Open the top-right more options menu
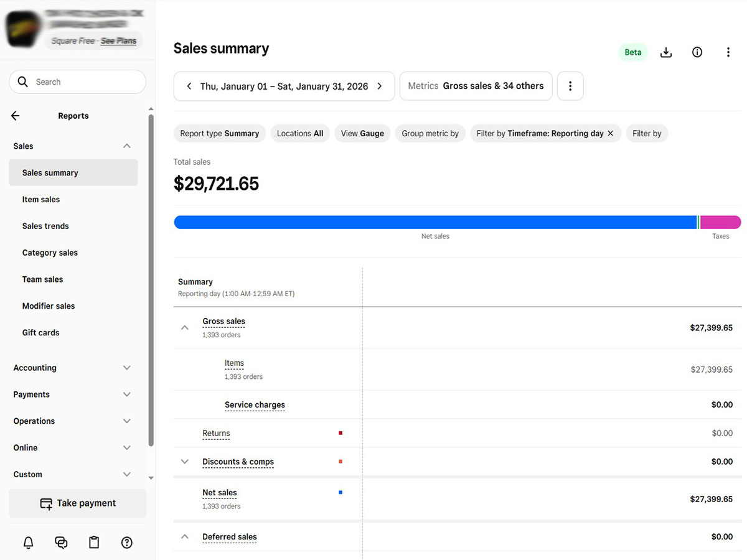The image size is (747, 560). pyautogui.click(x=728, y=52)
